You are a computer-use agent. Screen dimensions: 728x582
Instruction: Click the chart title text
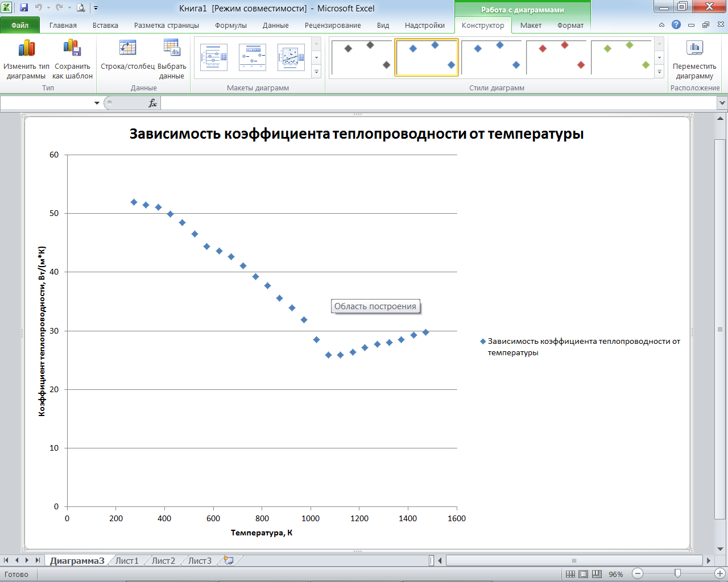click(x=356, y=134)
